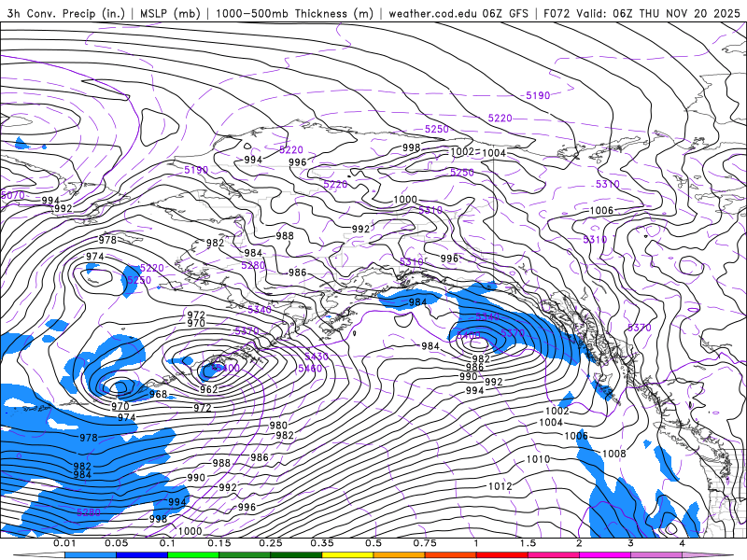Click the '0.05' legend value
This screenshot has height=560, width=747.
(x=116, y=543)
